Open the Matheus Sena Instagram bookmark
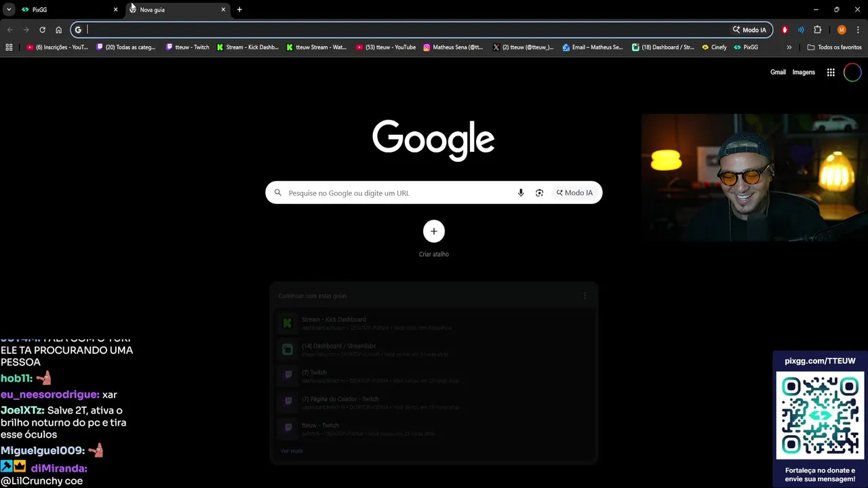868x488 pixels. pyautogui.click(x=453, y=47)
